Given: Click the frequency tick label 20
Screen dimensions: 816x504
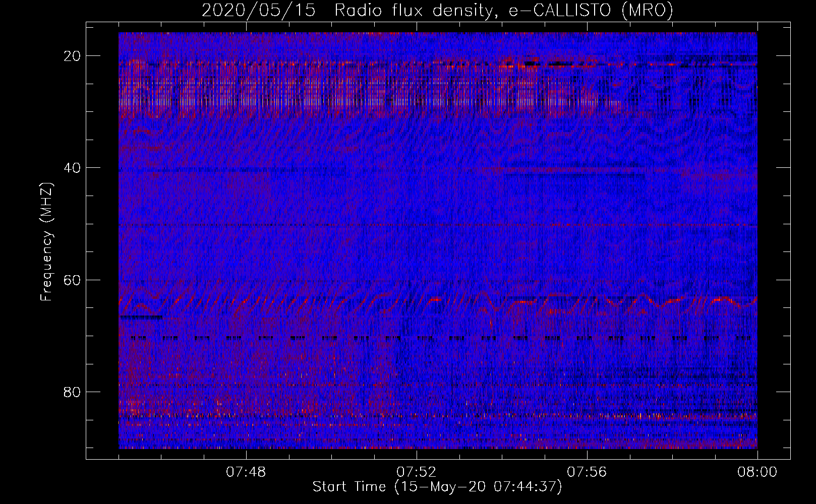Looking at the screenshot, I should [73, 56].
